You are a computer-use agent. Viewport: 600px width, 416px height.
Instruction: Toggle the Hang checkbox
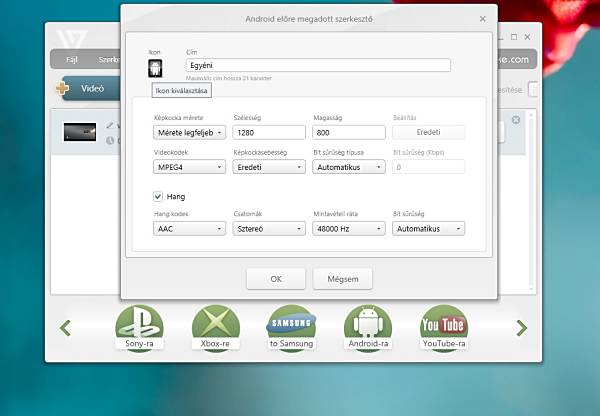(158, 196)
